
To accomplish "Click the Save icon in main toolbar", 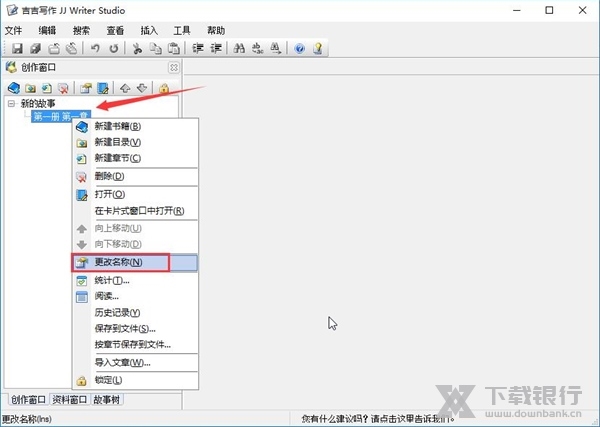I will tap(17, 48).
